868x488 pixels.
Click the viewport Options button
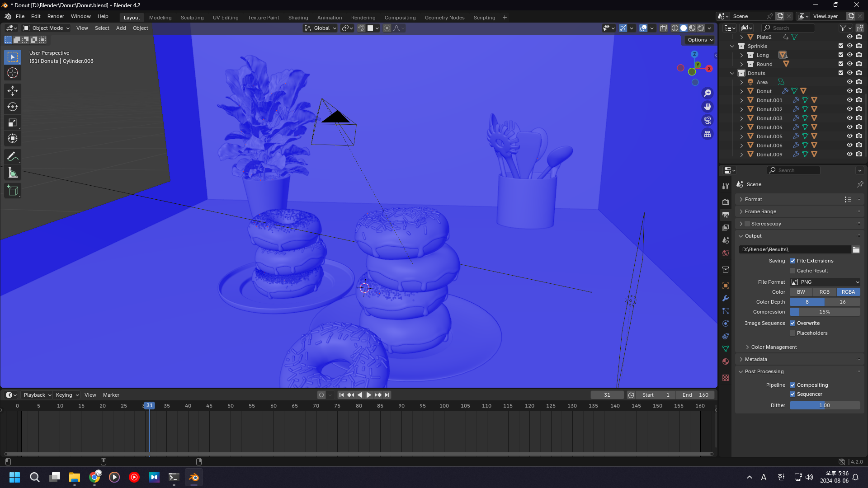[x=700, y=40]
